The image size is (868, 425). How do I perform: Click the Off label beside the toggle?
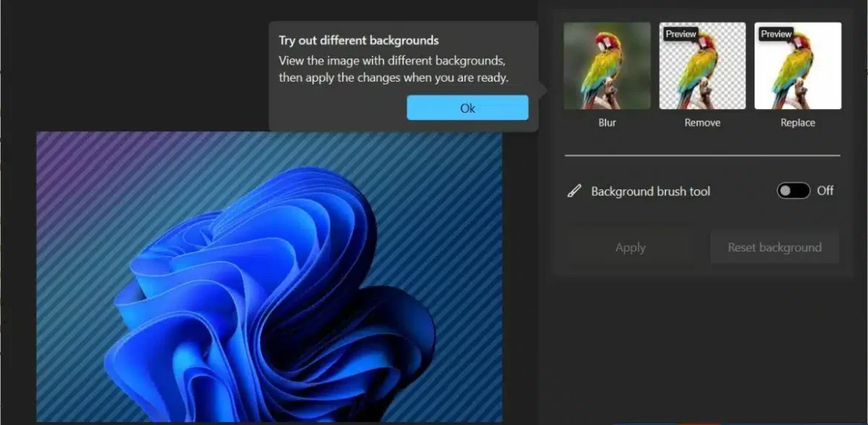point(825,191)
